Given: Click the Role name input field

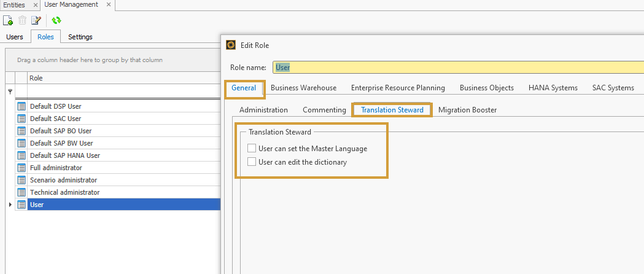Looking at the screenshot, I should pyautogui.click(x=454, y=68).
